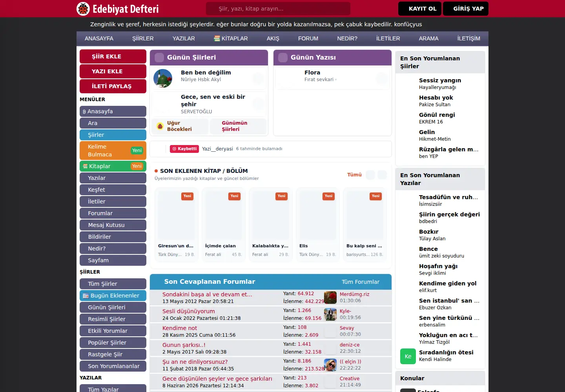Open Kitaplar in the sidebar menu
This screenshot has width=565, height=392.
tap(113, 166)
